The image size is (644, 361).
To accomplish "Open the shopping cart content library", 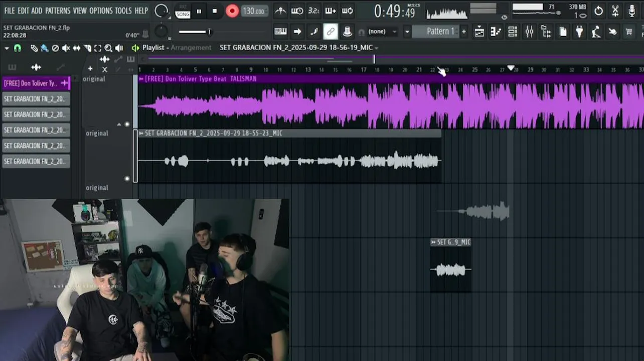I will pyautogui.click(x=629, y=32).
